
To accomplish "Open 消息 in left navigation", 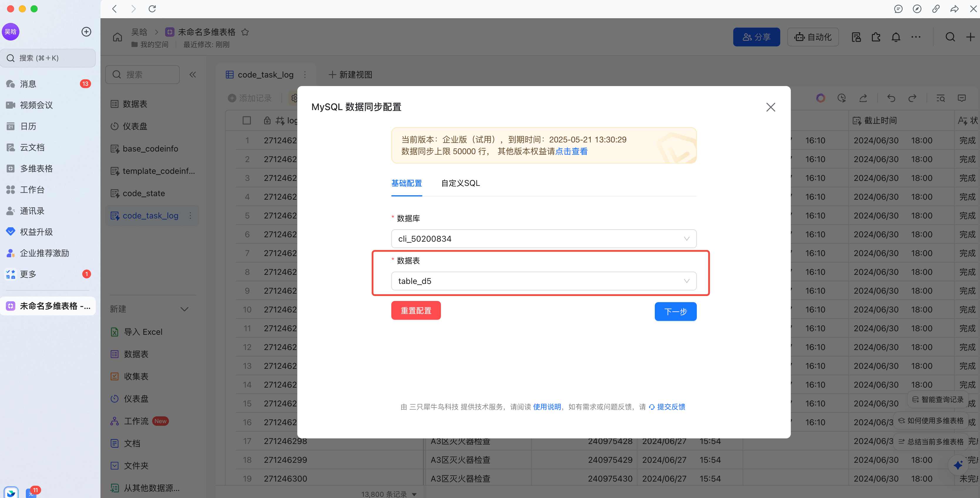I will (48, 84).
